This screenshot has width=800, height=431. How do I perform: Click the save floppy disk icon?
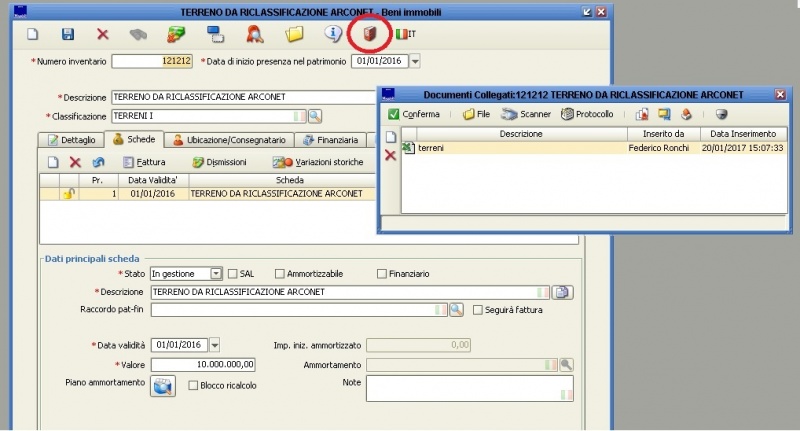68,35
